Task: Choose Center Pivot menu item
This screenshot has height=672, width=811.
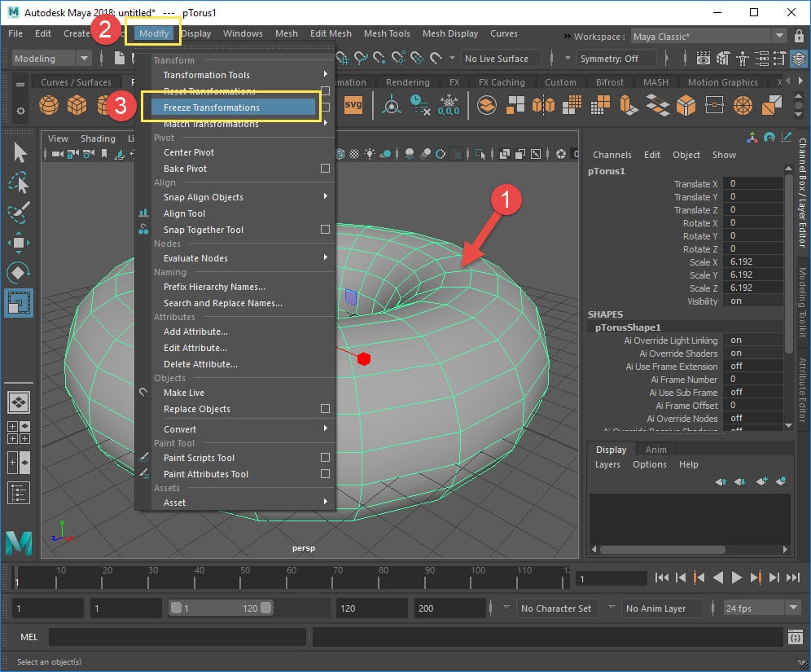Action: 189,152
